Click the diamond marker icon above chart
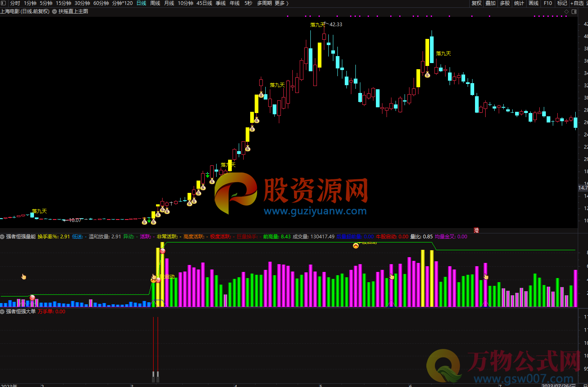Viewport: 588px width, 387px height. coord(567,11)
